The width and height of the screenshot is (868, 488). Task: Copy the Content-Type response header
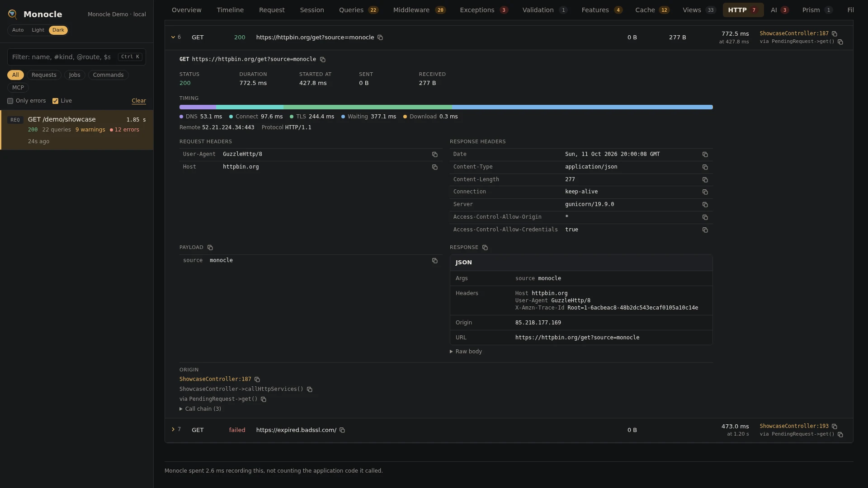(x=705, y=167)
